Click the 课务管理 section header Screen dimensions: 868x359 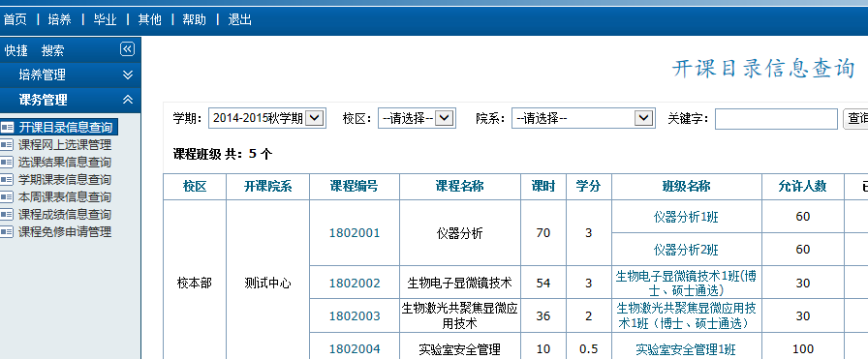[x=70, y=100]
